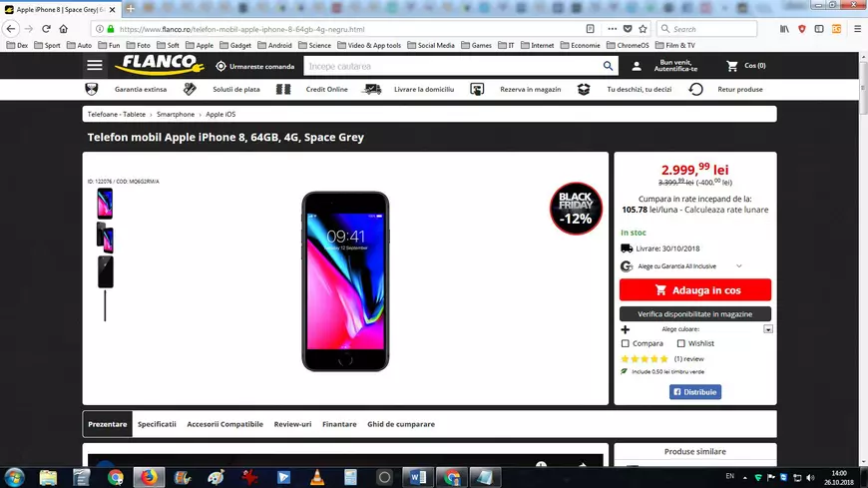
Task: Click the browser URL address bar
Action: tap(349, 29)
